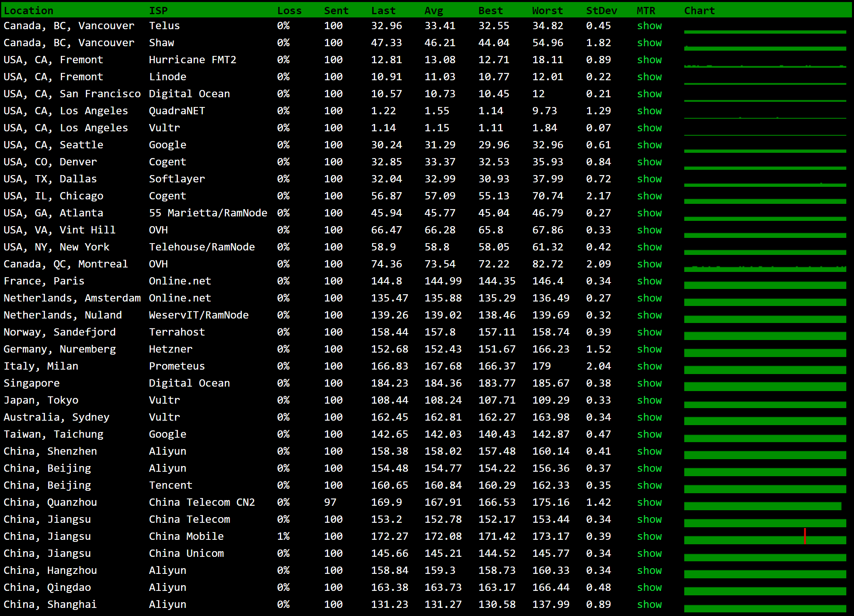Show MTR for Softlayer Dallas
The height and width of the screenshot is (616, 854).
click(649, 179)
